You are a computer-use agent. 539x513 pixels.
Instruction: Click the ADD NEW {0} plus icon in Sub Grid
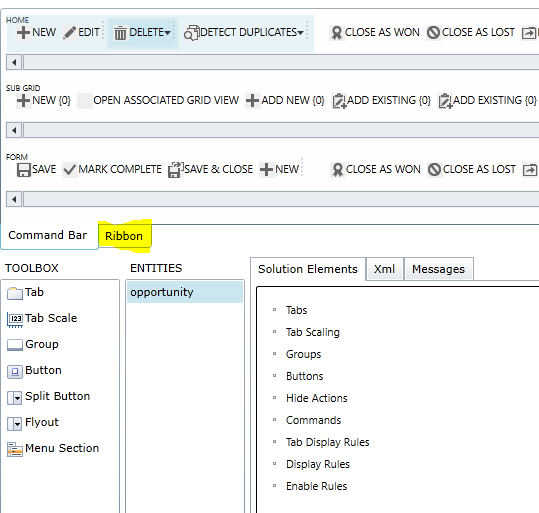[252, 101]
